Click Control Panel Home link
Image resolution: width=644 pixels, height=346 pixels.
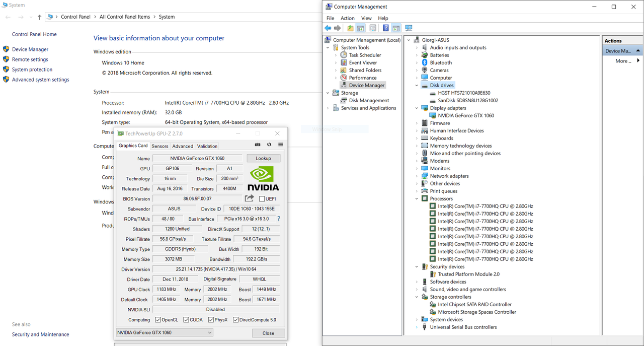pos(34,34)
